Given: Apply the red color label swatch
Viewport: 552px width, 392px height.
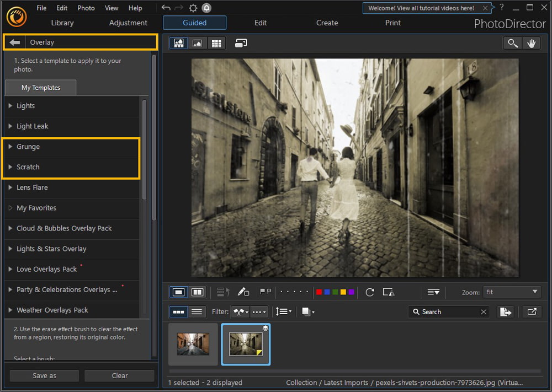Looking at the screenshot, I should [x=319, y=292].
